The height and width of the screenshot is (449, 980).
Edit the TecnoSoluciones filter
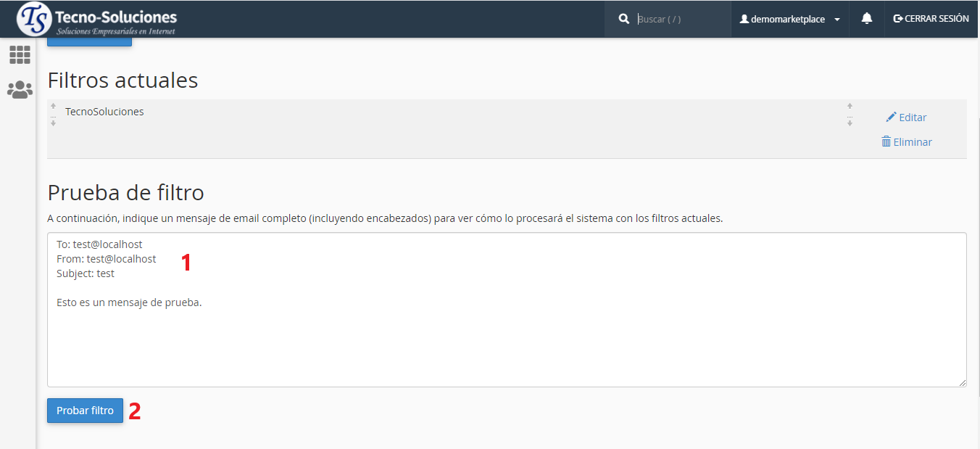coord(906,118)
